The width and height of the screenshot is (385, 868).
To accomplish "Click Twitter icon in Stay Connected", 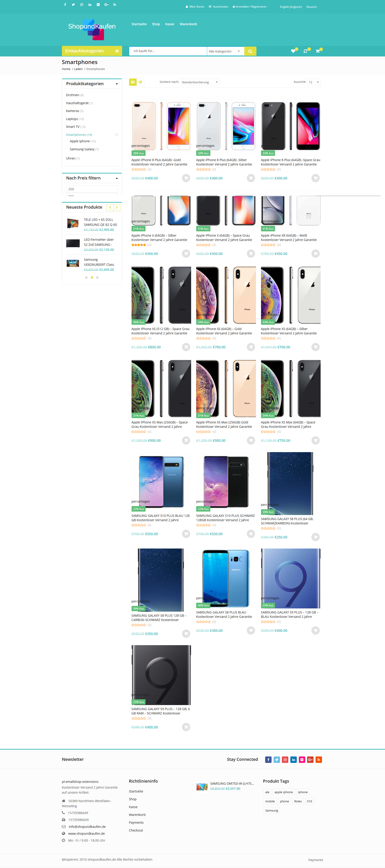I will point(277,759).
